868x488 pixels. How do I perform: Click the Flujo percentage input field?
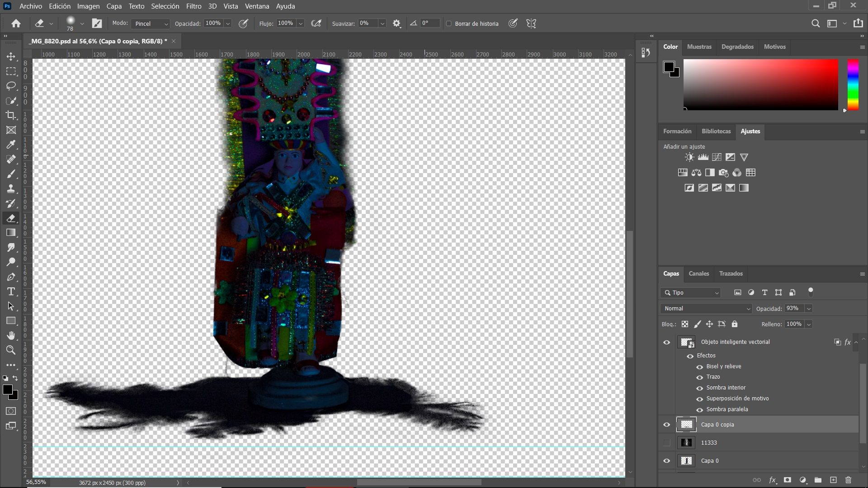click(x=286, y=23)
